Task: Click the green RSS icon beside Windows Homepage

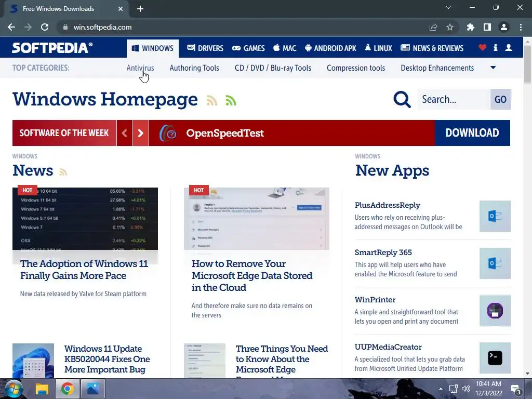Action: tap(231, 100)
